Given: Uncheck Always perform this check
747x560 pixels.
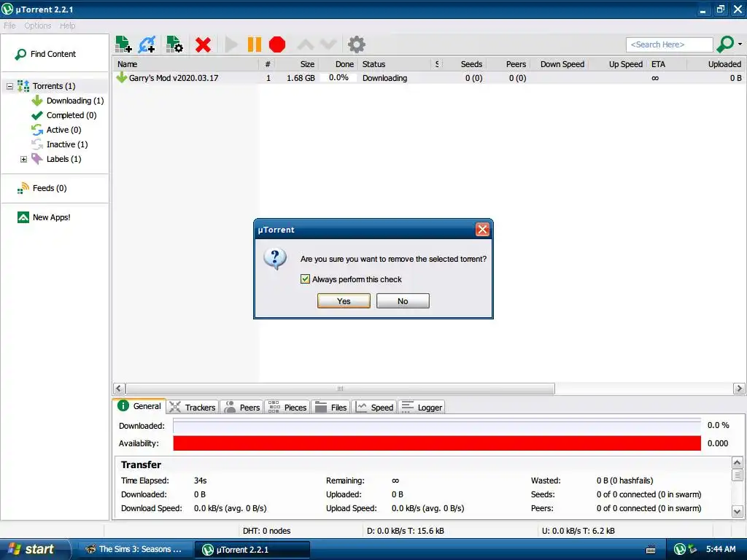Looking at the screenshot, I should (305, 279).
